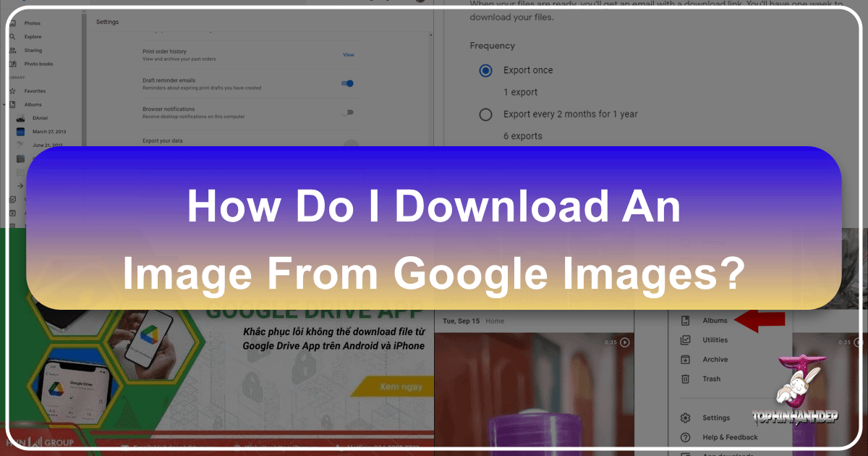Disable the Draft reminder emails toggle
This screenshot has width=868, height=456.
347,83
